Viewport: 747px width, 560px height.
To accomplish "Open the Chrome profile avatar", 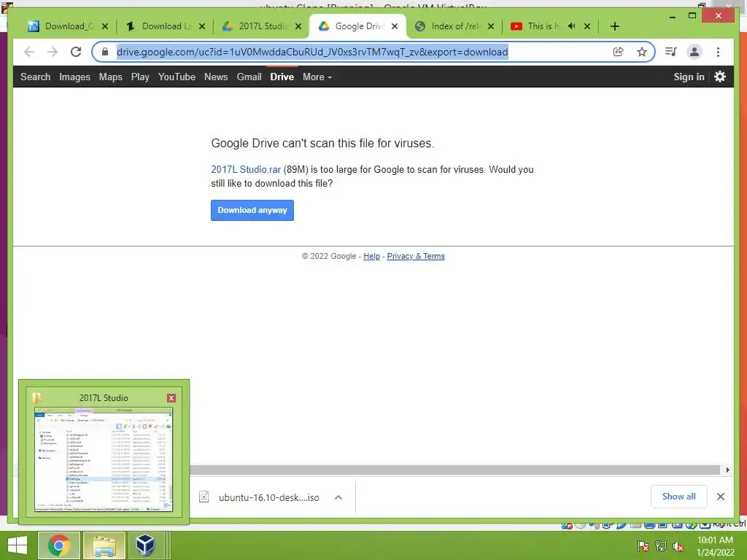I will point(694,52).
